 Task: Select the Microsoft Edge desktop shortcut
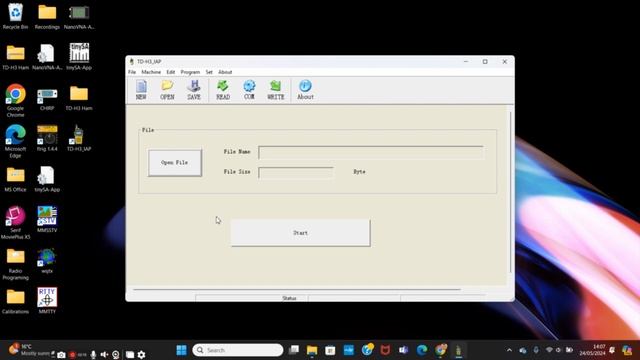(x=16, y=141)
